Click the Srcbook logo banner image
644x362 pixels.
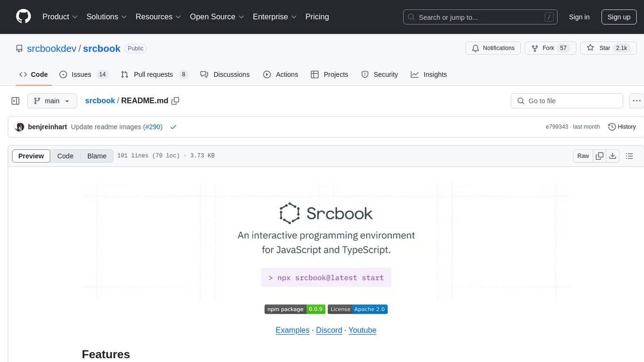(x=326, y=242)
